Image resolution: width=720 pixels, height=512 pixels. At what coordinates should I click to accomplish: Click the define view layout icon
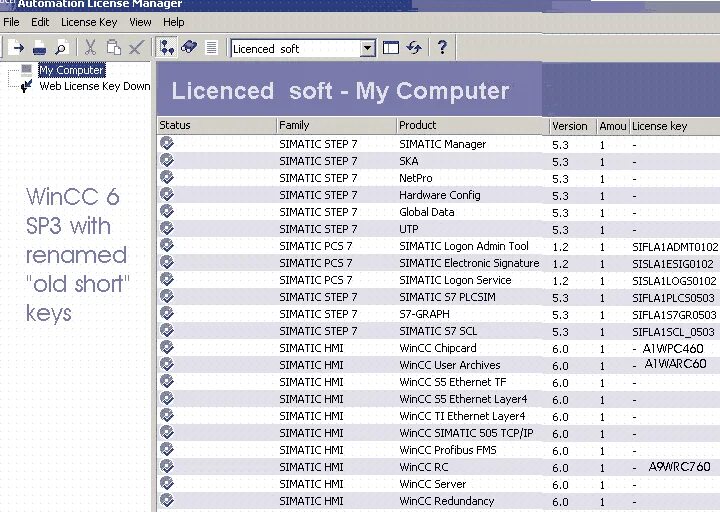point(391,48)
